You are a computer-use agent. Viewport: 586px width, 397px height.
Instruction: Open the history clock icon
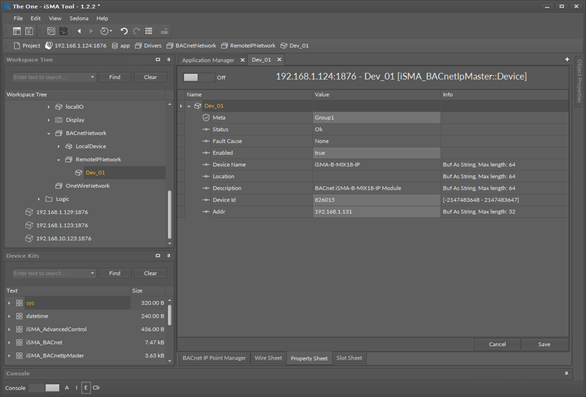105,31
